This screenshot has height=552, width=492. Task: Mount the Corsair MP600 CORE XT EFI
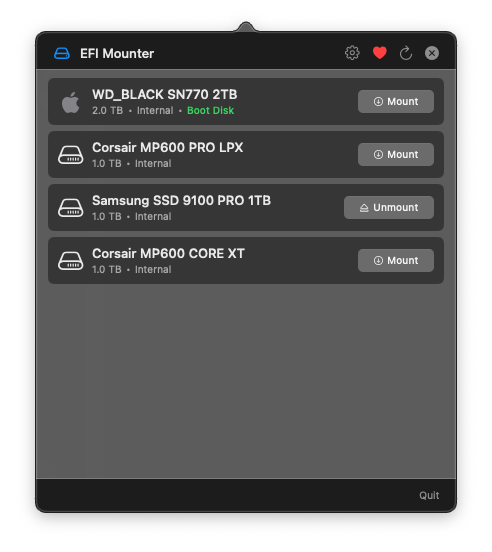[396, 260]
